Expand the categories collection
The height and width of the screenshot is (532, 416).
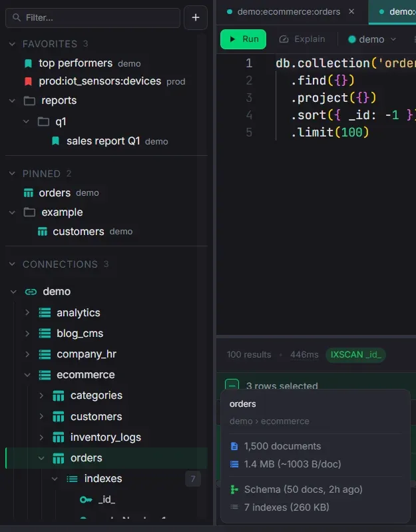point(41,396)
